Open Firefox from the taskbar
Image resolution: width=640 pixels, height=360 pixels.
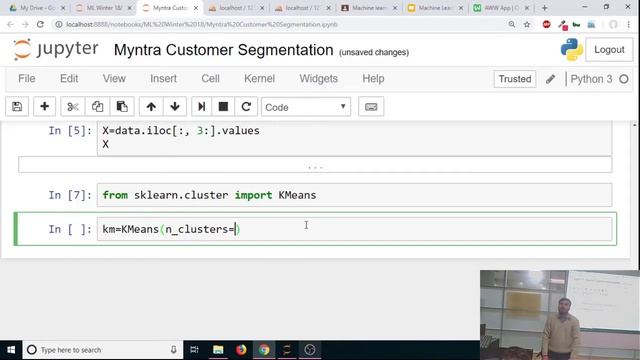click(241, 350)
